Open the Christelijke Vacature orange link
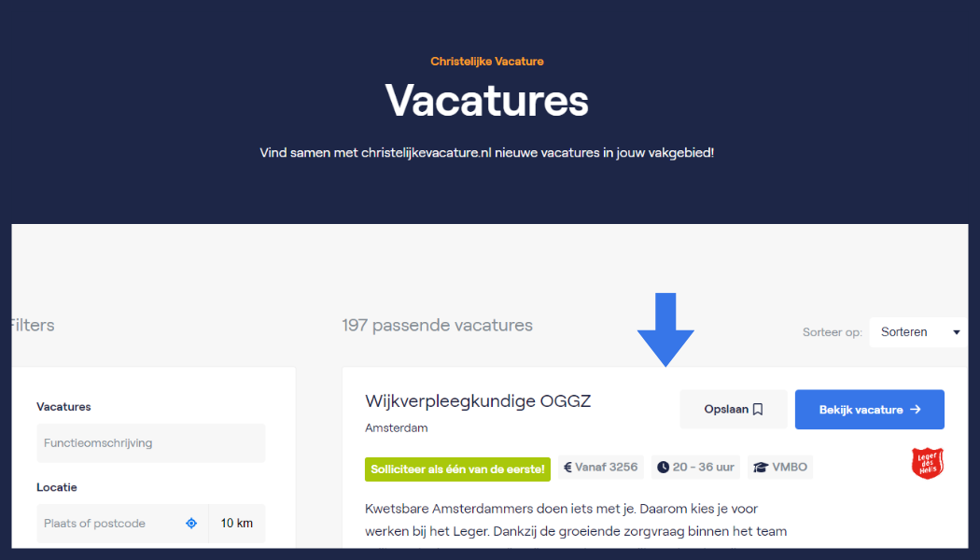 487,62
